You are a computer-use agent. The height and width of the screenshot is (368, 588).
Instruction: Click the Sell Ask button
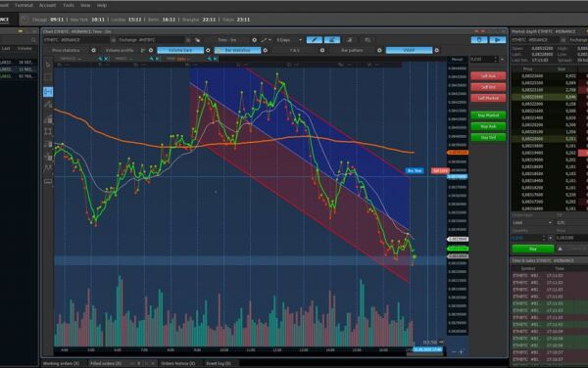click(x=488, y=76)
